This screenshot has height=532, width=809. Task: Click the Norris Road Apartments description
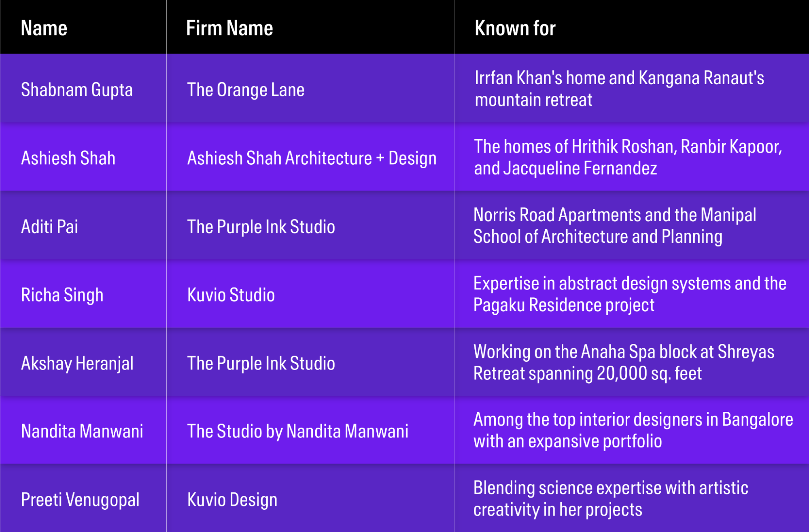(x=615, y=225)
